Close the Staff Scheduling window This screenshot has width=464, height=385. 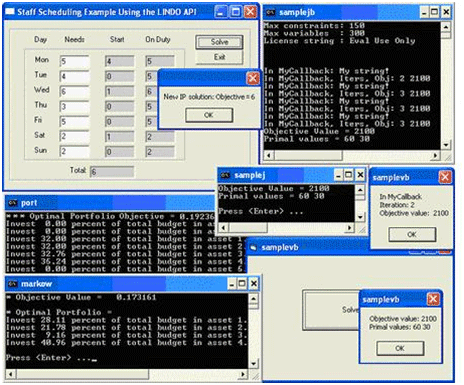point(250,12)
